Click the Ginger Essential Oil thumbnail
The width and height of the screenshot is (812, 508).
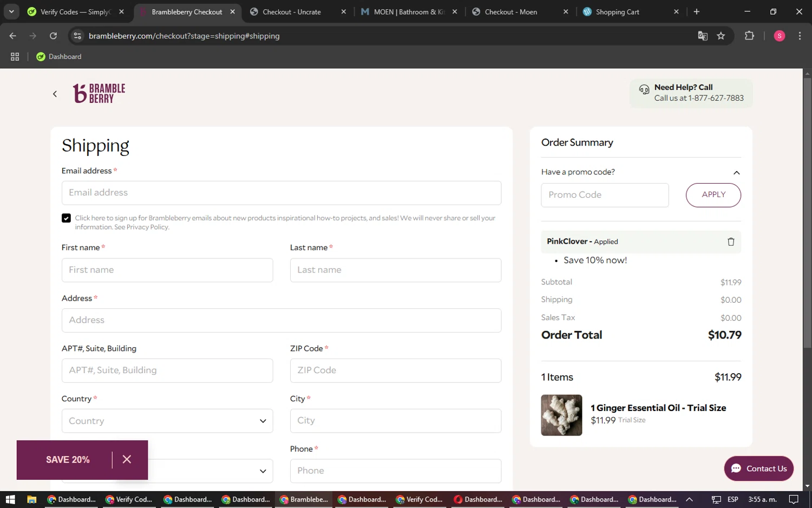coord(561,415)
